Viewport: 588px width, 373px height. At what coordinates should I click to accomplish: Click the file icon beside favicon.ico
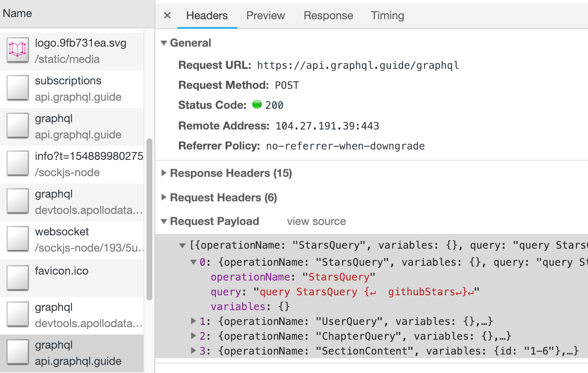(18, 278)
